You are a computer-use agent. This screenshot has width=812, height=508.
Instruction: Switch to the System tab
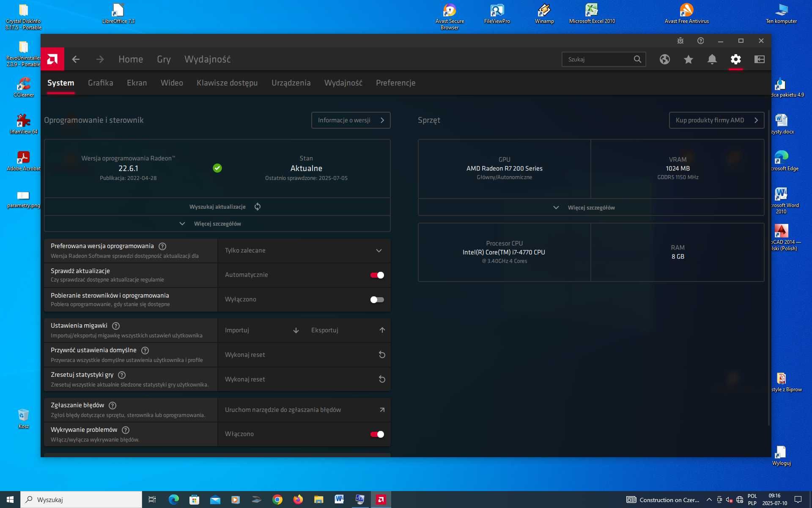[61, 83]
